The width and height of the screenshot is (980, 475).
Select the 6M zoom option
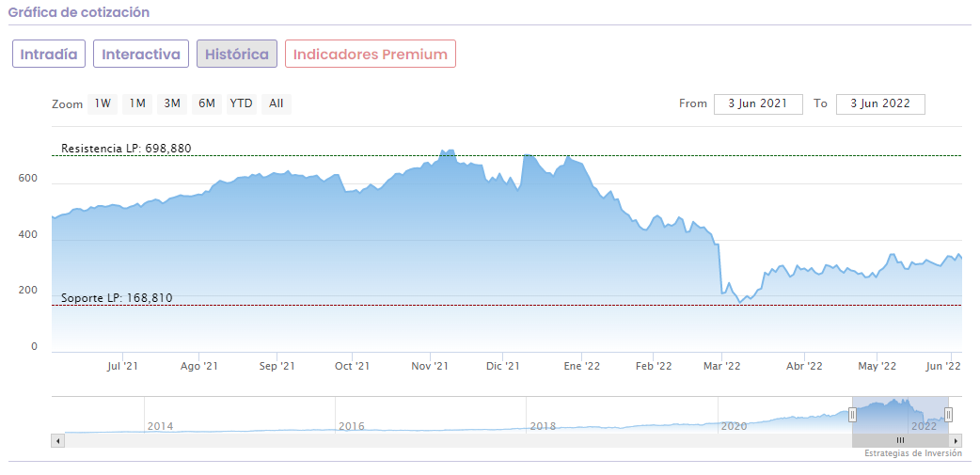tap(206, 103)
